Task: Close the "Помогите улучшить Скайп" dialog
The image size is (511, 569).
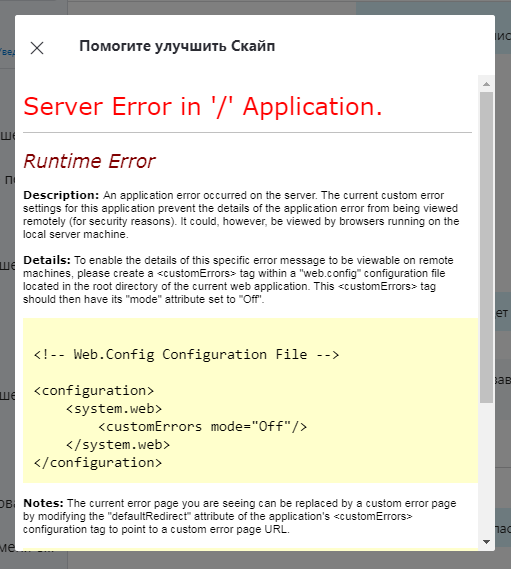Action: tap(37, 48)
